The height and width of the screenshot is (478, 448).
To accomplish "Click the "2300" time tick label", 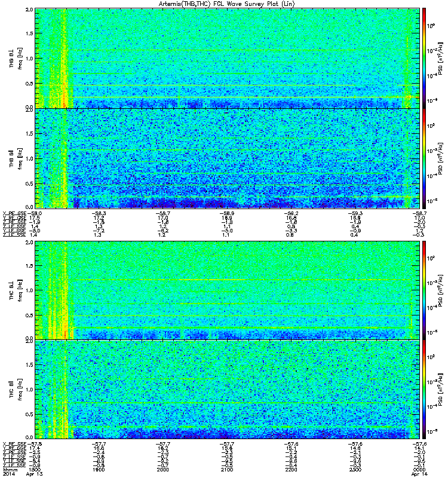I will click(x=355, y=470).
